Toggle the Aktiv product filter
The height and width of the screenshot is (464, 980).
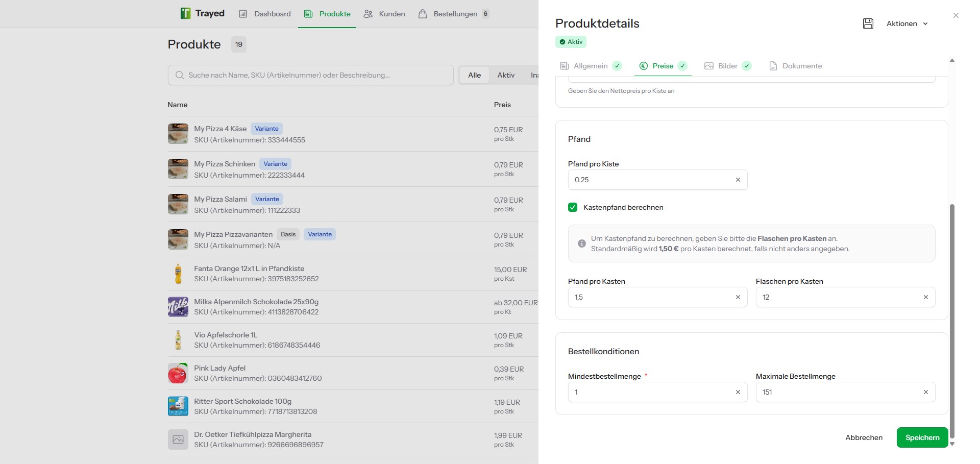click(x=505, y=75)
